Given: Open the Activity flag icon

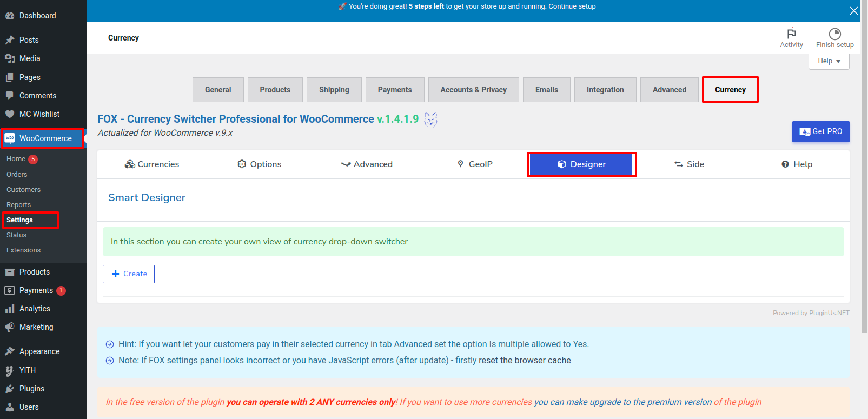Looking at the screenshot, I should (792, 33).
